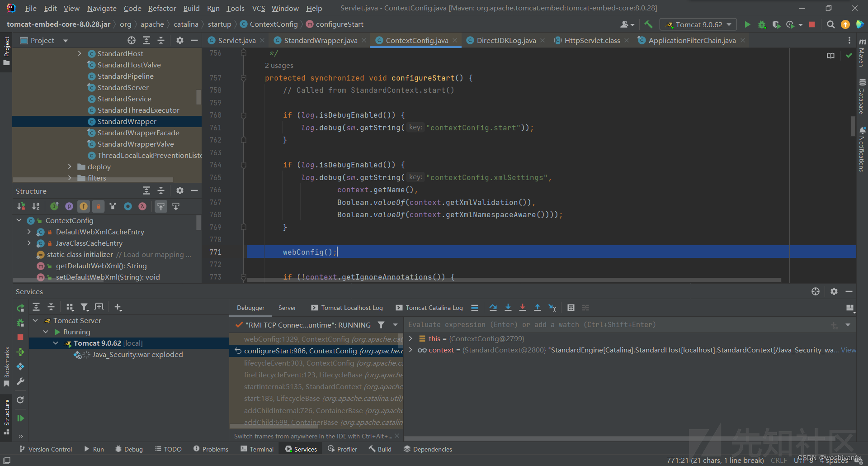Open Search Everywhere magnifier icon
868x466 pixels.
830,24
